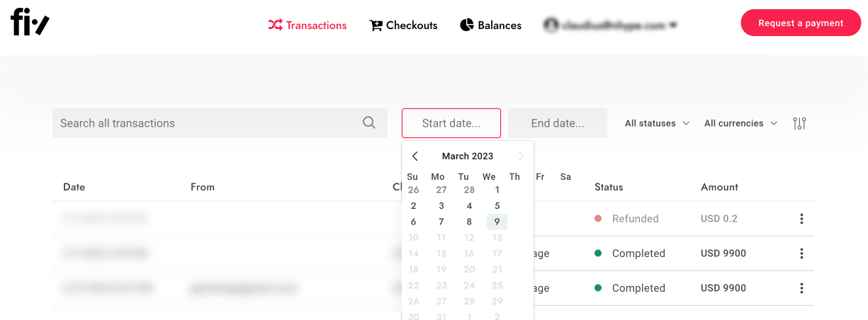This screenshot has height=320, width=868.
Task: Click the Request a payment button
Action: pyautogui.click(x=801, y=23)
